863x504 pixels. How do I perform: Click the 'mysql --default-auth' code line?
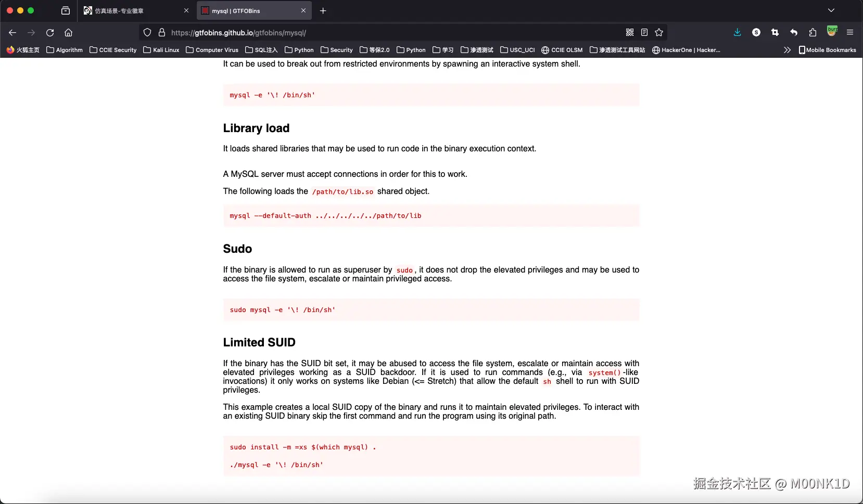(x=325, y=216)
